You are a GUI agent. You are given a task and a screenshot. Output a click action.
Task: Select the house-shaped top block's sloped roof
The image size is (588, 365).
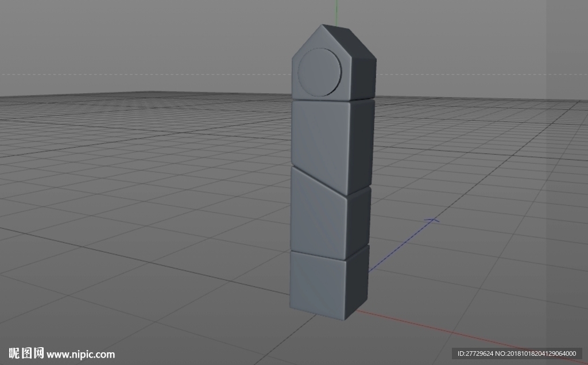349,40
